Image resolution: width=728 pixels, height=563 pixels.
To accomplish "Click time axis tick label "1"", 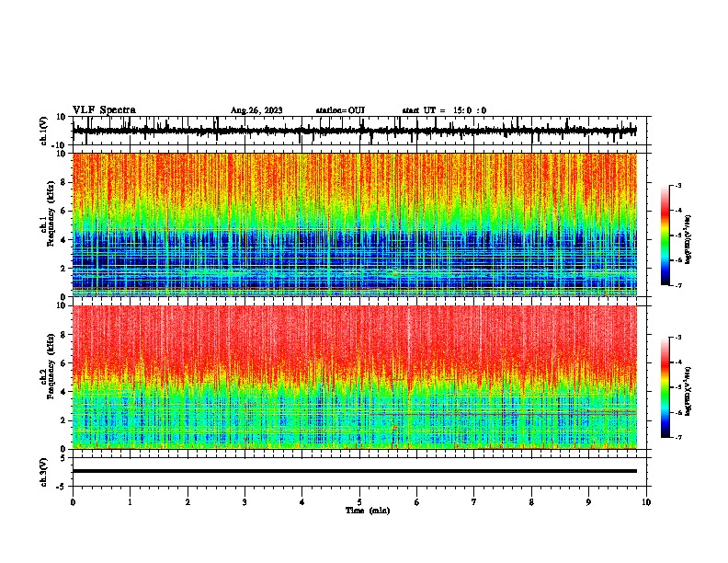I will point(130,502).
